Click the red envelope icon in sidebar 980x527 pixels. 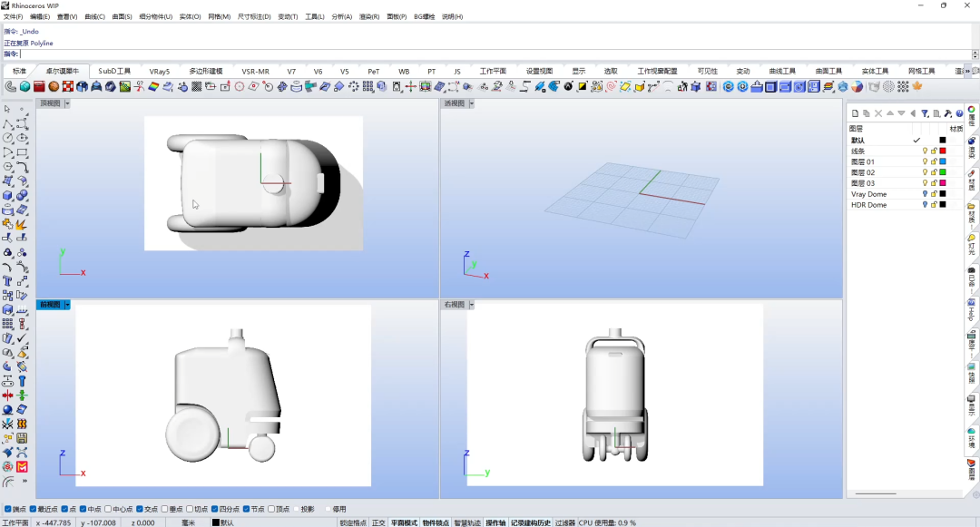tap(22, 467)
